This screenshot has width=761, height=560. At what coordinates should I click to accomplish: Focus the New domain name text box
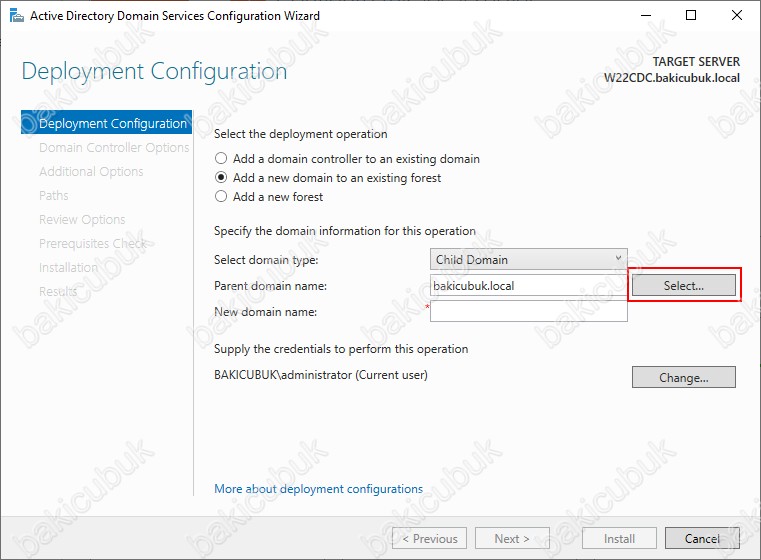529,312
